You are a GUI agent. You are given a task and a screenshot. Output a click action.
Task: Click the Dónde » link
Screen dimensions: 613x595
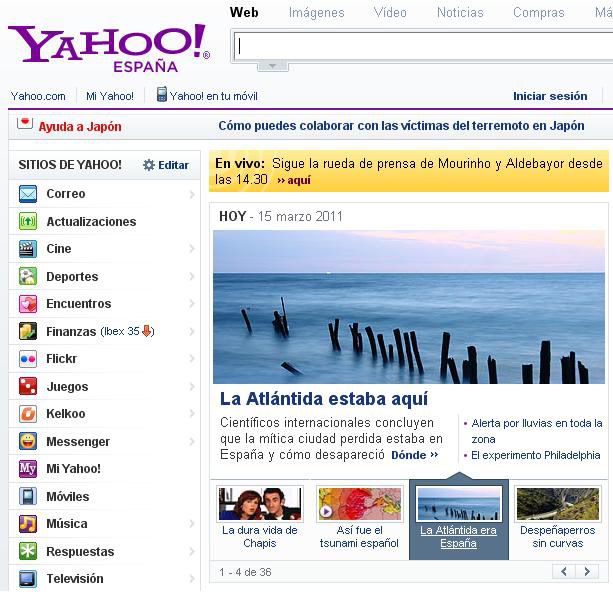(x=414, y=455)
